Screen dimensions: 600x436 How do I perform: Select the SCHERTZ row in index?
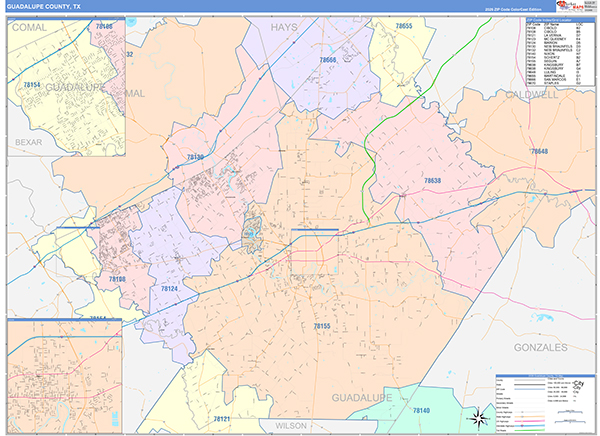(x=554, y=57)
